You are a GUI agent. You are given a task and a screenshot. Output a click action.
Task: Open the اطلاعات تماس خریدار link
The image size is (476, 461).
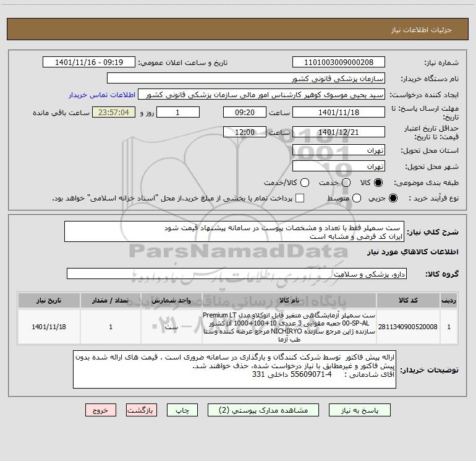coord(102,95)
